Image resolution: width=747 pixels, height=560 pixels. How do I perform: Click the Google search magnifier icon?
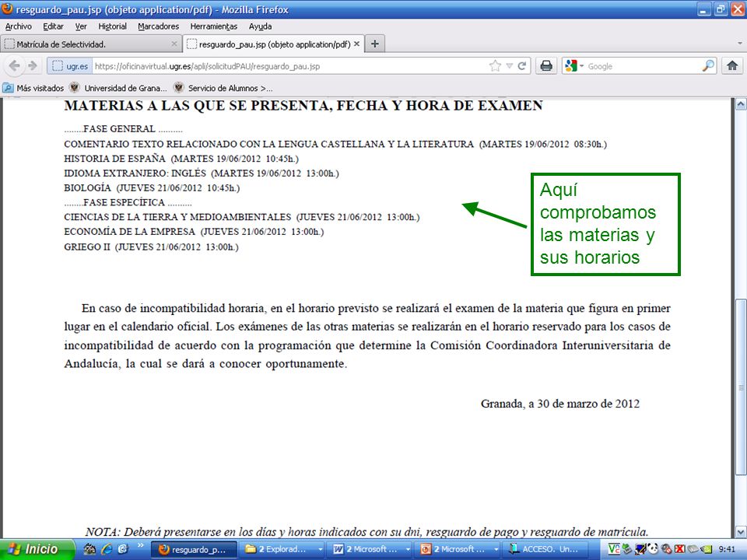tap(708, 65)
